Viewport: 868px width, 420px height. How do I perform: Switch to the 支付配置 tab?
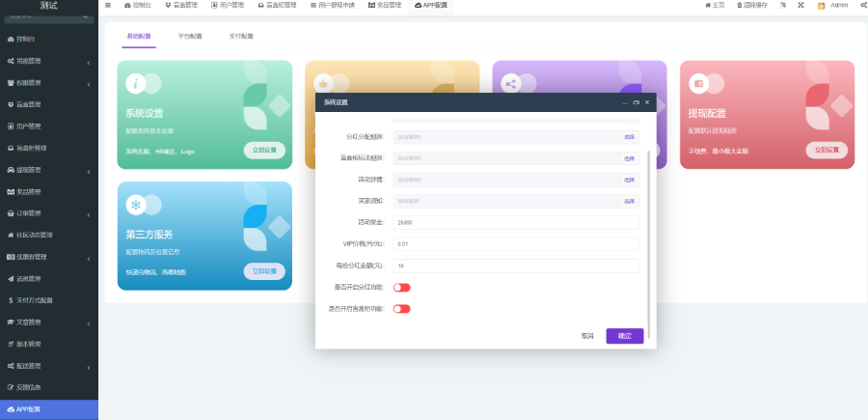tap(241, 36)
